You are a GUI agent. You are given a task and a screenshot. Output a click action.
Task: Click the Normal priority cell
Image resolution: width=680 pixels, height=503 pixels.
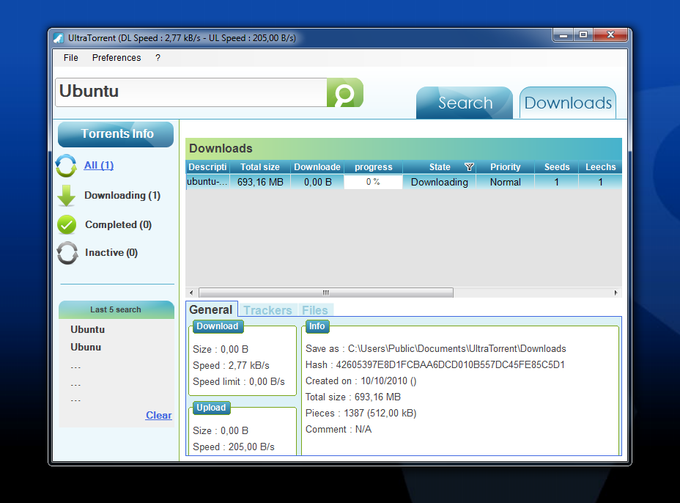[x=505, y=182]
